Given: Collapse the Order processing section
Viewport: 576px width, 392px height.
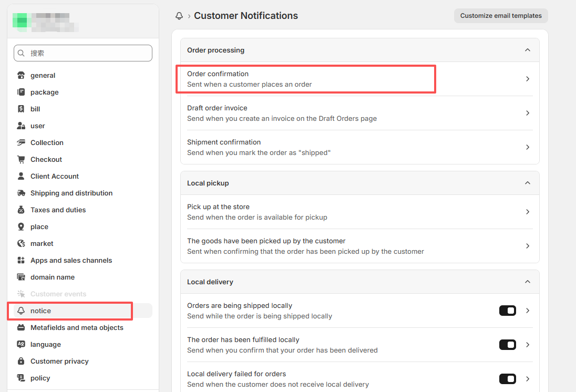Looking at the screenshot, I should pyautogui.click(x=527, y=50).
